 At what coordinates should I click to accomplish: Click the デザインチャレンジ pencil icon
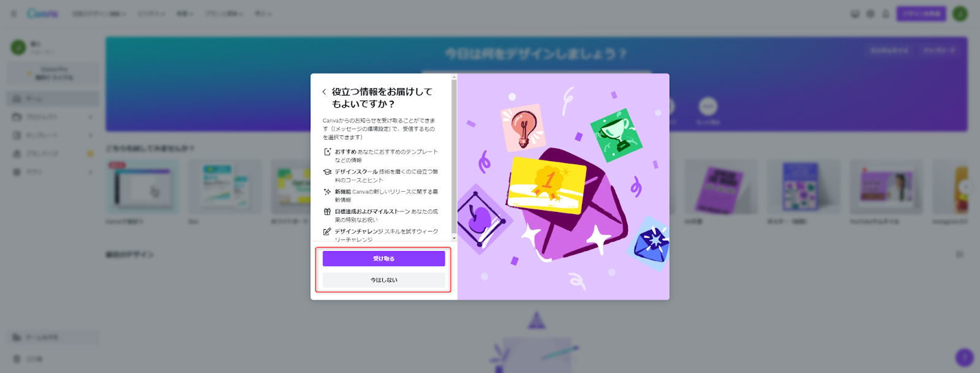(327, 232)
